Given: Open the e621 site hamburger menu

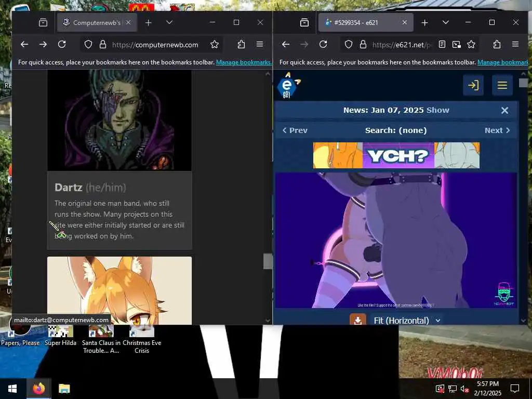Looking at the screenshot, I should (x=502, y=85).
